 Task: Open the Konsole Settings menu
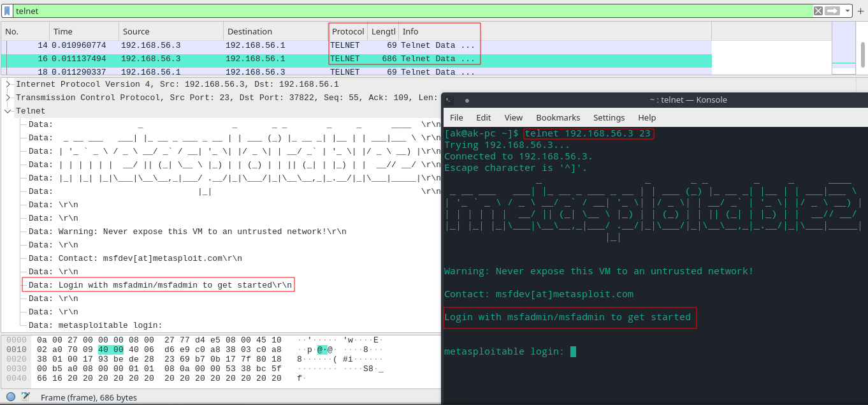609,117
